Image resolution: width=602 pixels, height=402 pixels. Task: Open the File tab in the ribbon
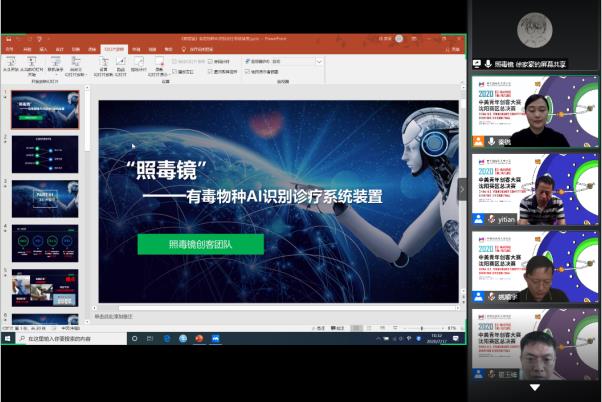click(9, 47)
